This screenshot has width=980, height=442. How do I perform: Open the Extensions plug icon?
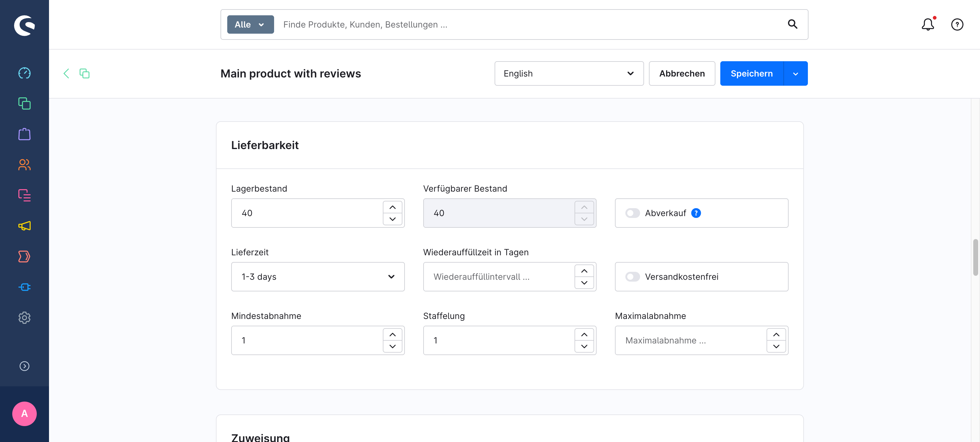click(24, 287)
